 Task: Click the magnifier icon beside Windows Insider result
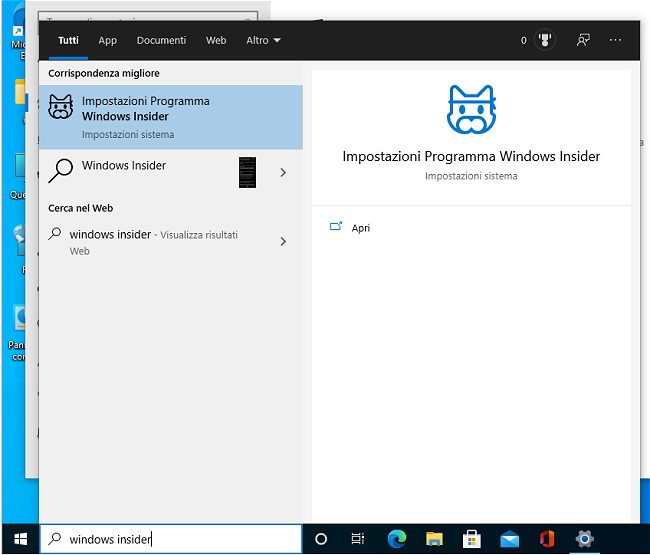click(61, 170)
